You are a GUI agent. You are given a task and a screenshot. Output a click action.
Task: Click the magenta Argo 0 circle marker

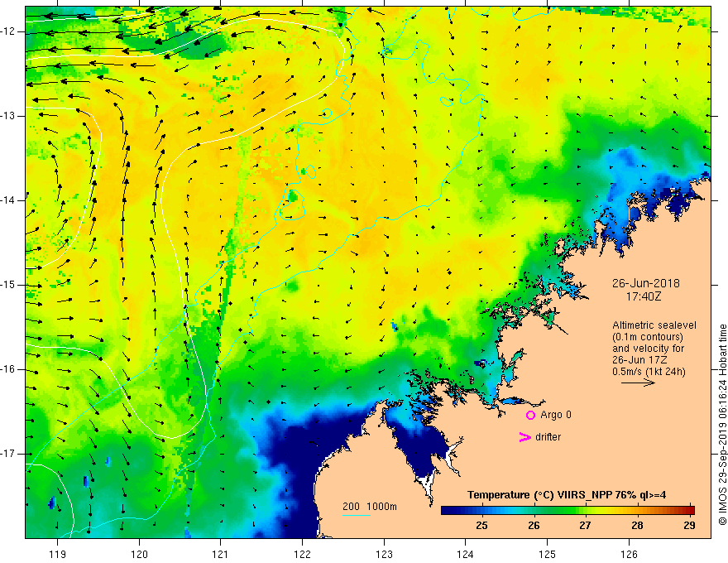tap(530, 416)
